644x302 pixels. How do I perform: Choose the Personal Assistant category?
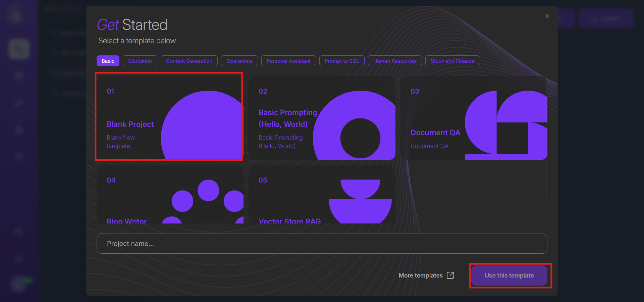click(x=288, y=61)
